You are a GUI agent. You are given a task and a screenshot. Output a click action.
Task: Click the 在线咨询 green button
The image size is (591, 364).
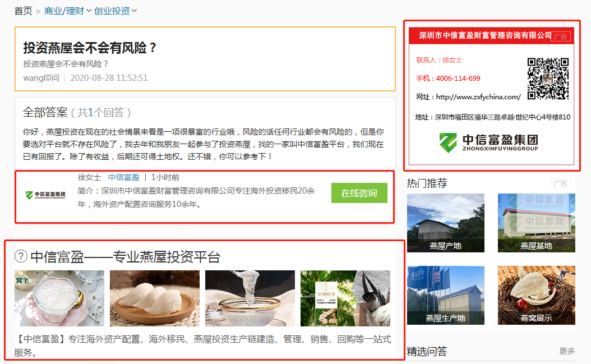(x=359, y=193)
